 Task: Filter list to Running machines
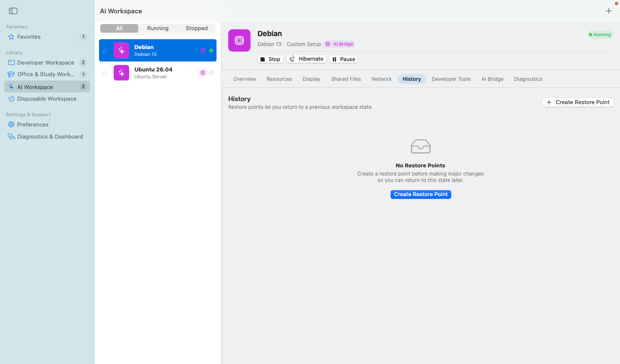pos(158,28)
